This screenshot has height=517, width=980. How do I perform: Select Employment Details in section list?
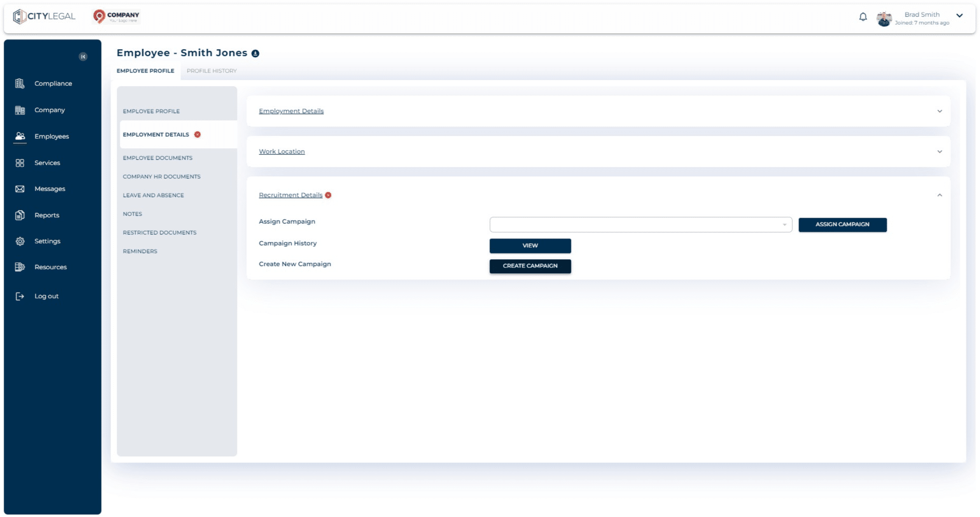156,134
